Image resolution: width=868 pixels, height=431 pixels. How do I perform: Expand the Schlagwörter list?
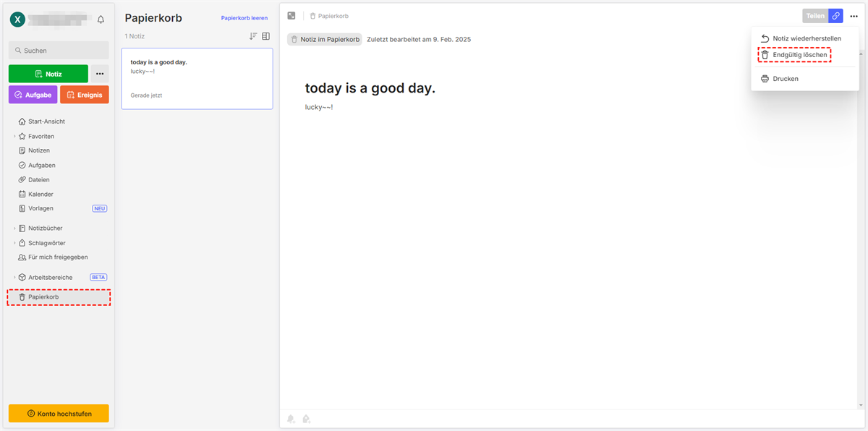click(14, 243)
